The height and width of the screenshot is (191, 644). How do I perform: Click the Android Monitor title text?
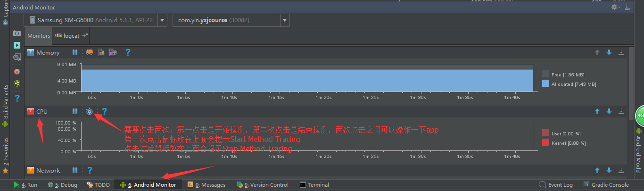click(x=34, y=8)
